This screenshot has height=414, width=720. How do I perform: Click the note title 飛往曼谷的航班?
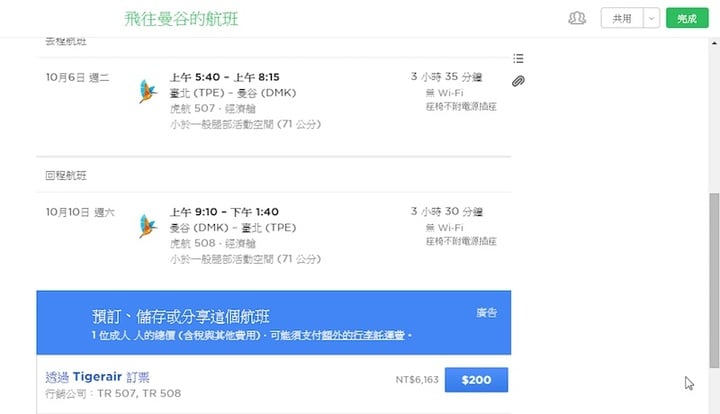[x=182, y=19]
